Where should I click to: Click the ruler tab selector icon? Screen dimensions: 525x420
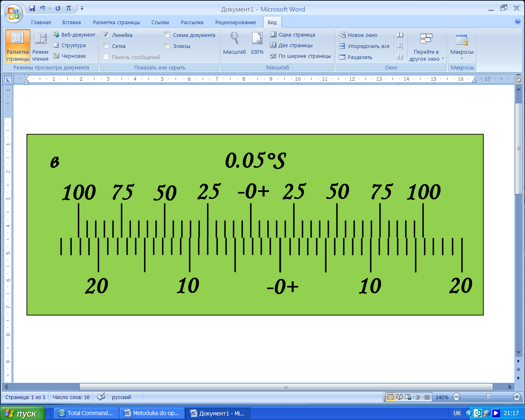(8, 79)
